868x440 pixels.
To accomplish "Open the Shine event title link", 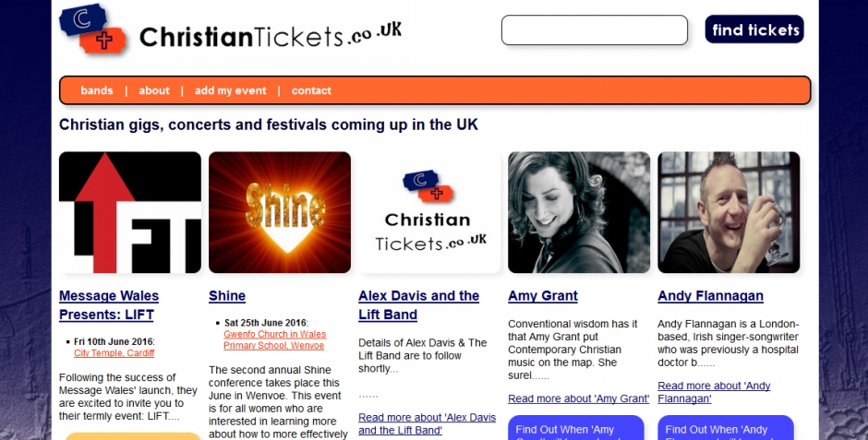I will point(227,296).
